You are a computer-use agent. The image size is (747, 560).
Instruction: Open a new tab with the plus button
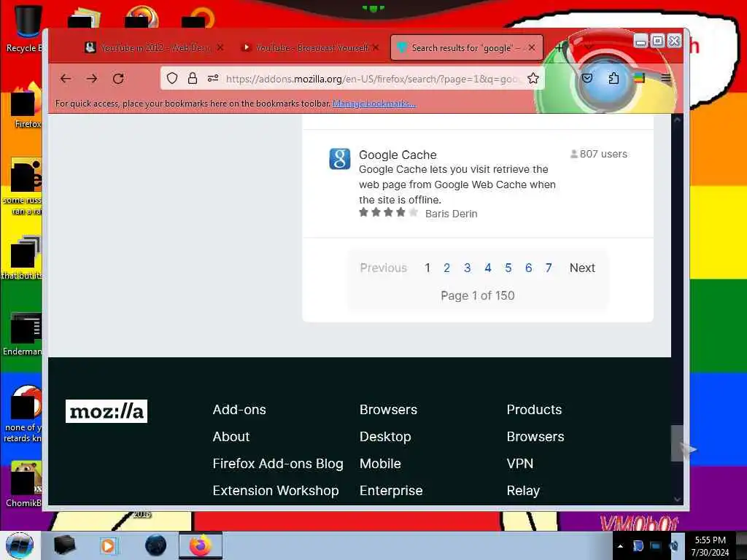pos(560,47)
